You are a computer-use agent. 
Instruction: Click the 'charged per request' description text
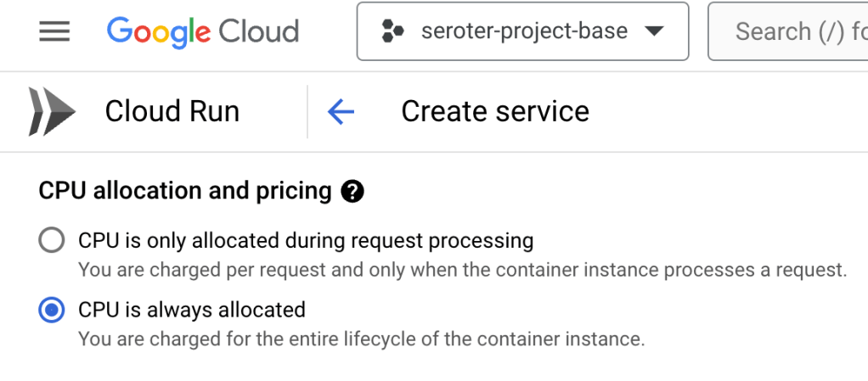pyautogui.click(x=462, y=271)
